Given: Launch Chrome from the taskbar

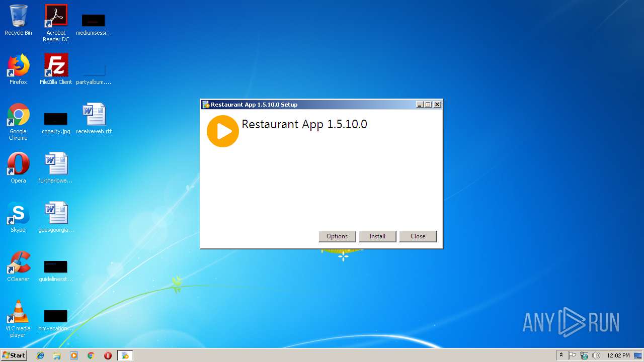Looking at the screenshot, I should tap(91, 355).
